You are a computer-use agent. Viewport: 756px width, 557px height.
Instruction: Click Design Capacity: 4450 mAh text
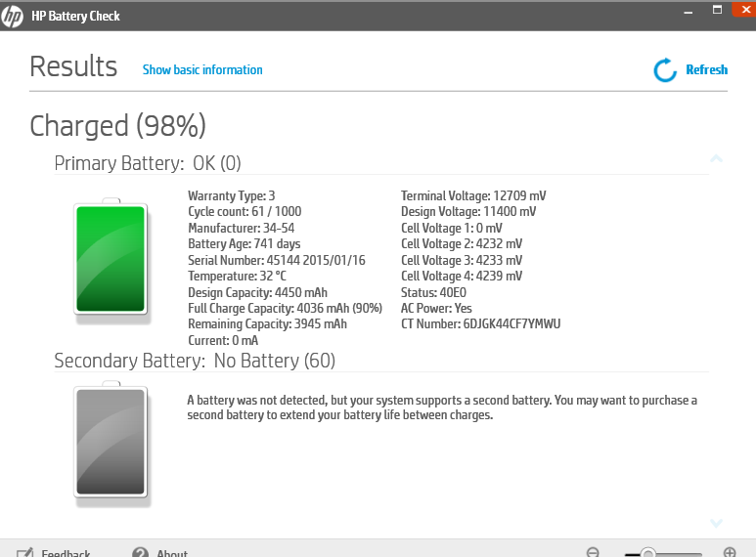click(257, 292)
